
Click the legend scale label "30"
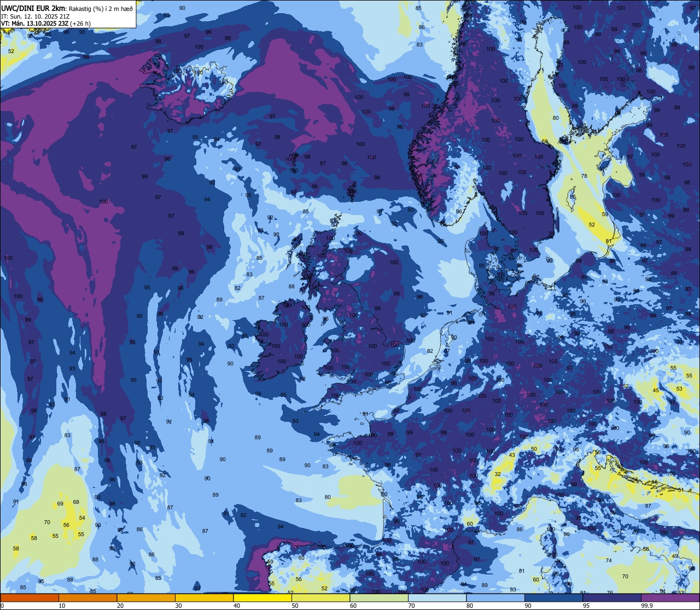point(178,606)
